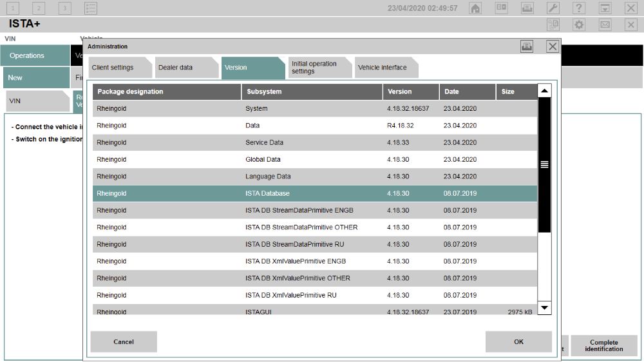Select ISTA DB XmlValuePrimitive OTHER row
Screen dimensions: 644x362
pos(315,278)
